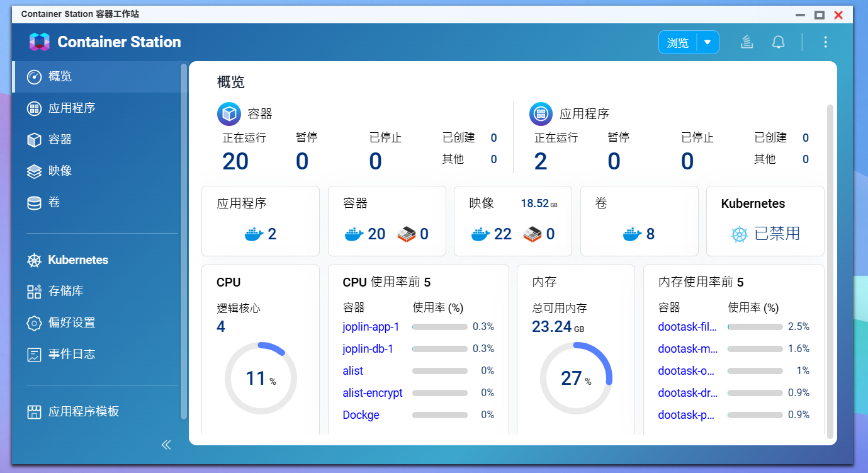Open joplin-app-1 container link
The image size is (868, 473).
point(371,327)
